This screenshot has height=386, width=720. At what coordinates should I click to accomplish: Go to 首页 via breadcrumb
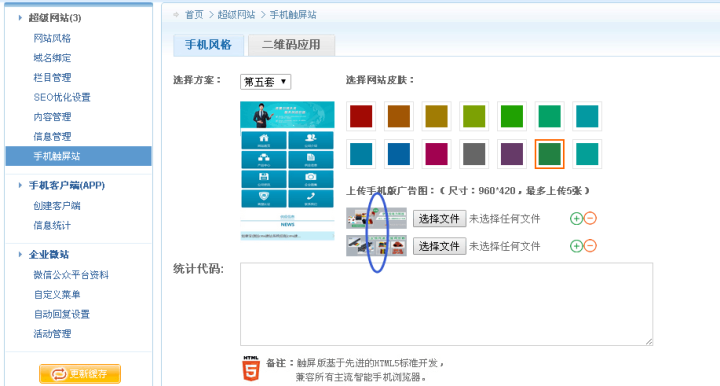pos(194,15)
